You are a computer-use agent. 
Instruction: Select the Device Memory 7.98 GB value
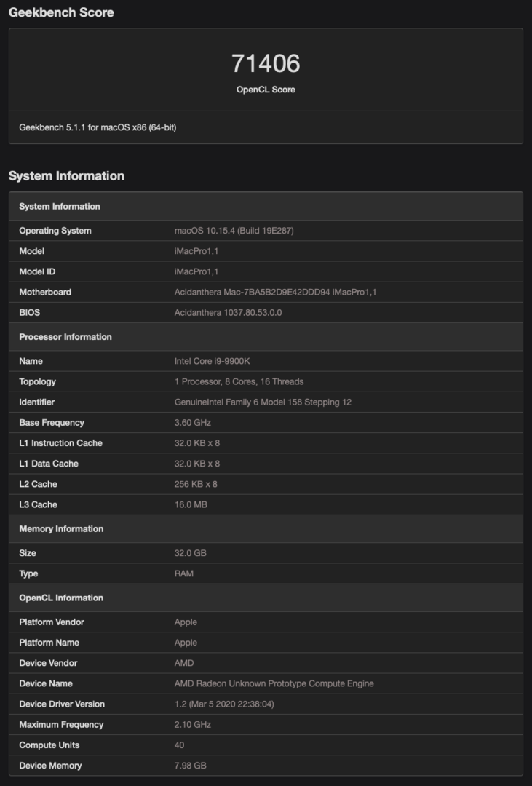click(191, 765)
